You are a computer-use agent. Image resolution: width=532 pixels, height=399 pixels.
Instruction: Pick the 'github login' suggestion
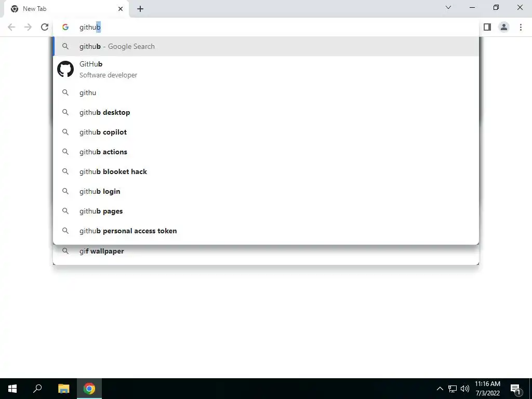[266, 191]
